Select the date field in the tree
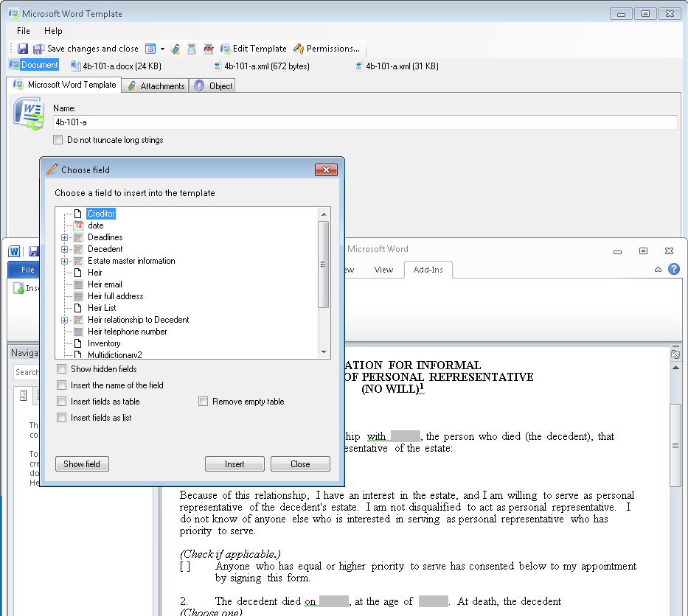 96,225
